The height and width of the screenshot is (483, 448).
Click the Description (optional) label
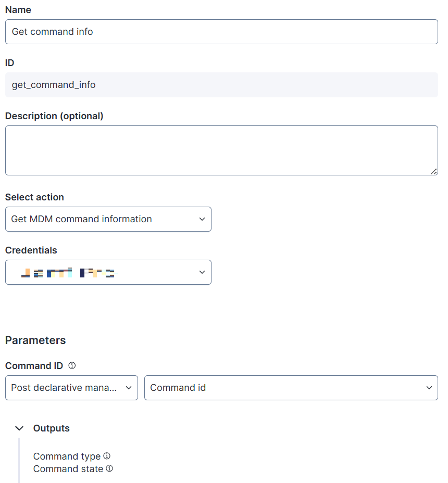click(x=54, y=116)
